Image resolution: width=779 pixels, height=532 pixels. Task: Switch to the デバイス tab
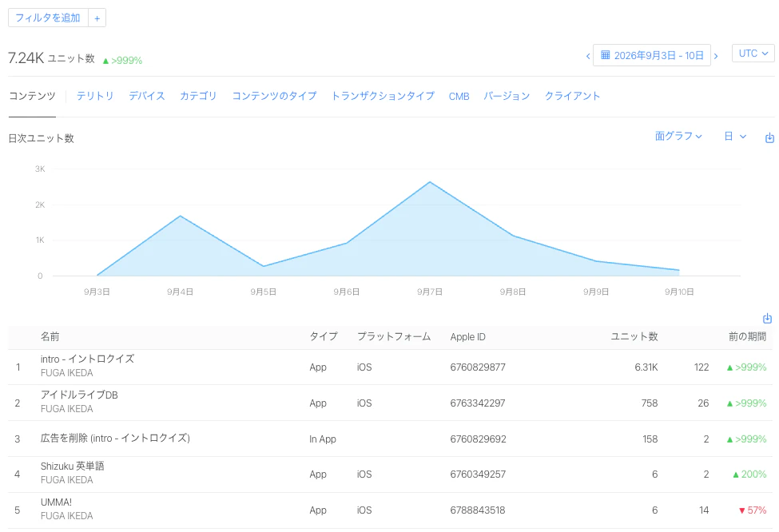[146, 96]
